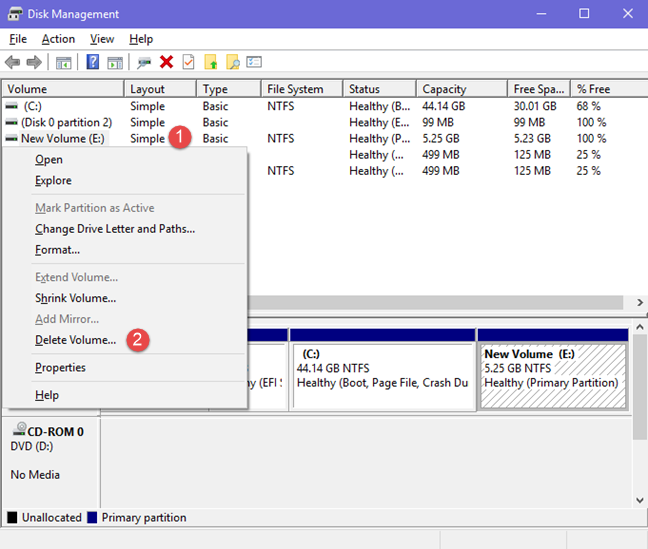Click the checkmark Properties toolbar icon
This screenshot has width=648, height=549.
[x=188, y=62]
